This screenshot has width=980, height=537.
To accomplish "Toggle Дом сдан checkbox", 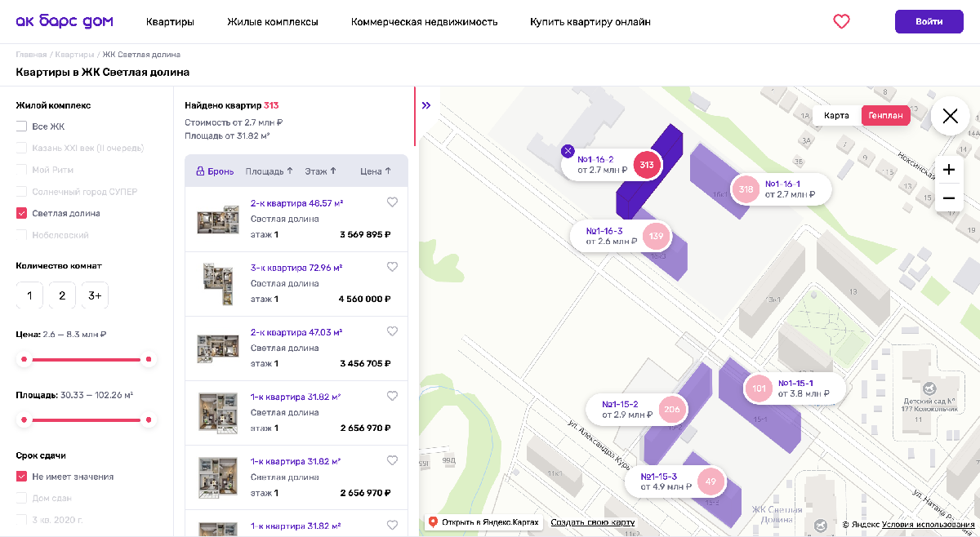I will [x=21, y=498].
